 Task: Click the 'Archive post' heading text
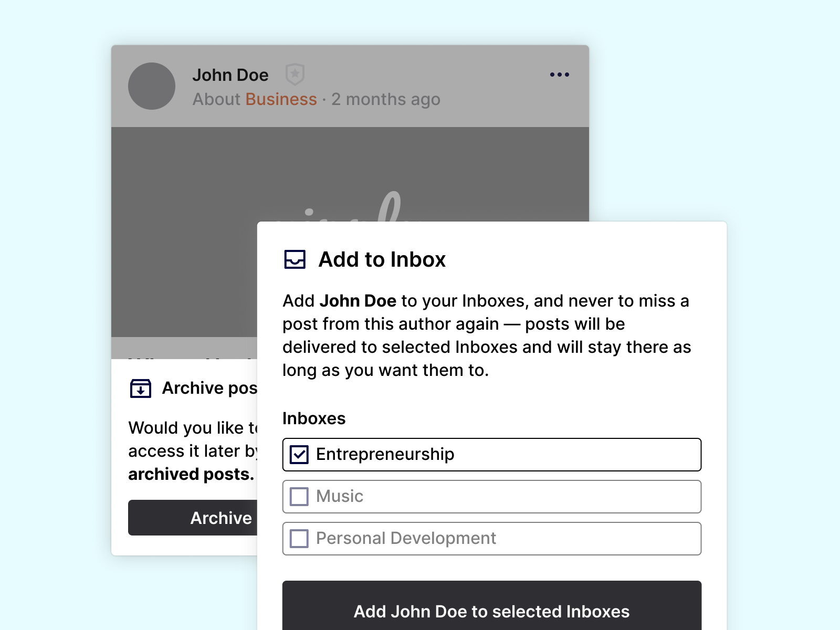pos(209,388)
